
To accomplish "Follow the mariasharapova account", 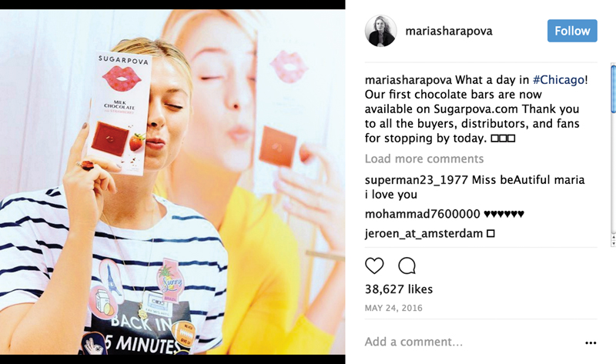I will click(572, 31).
